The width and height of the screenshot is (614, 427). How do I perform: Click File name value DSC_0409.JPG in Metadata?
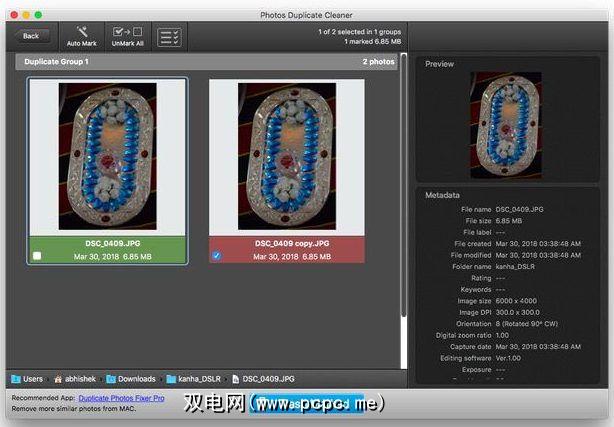pos(519,210)
